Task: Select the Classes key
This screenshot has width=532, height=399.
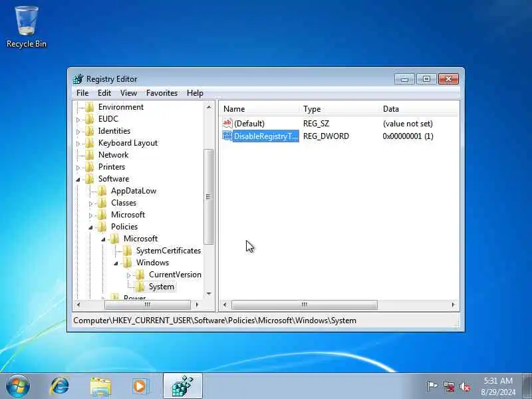Action: (x=124, y=203)
